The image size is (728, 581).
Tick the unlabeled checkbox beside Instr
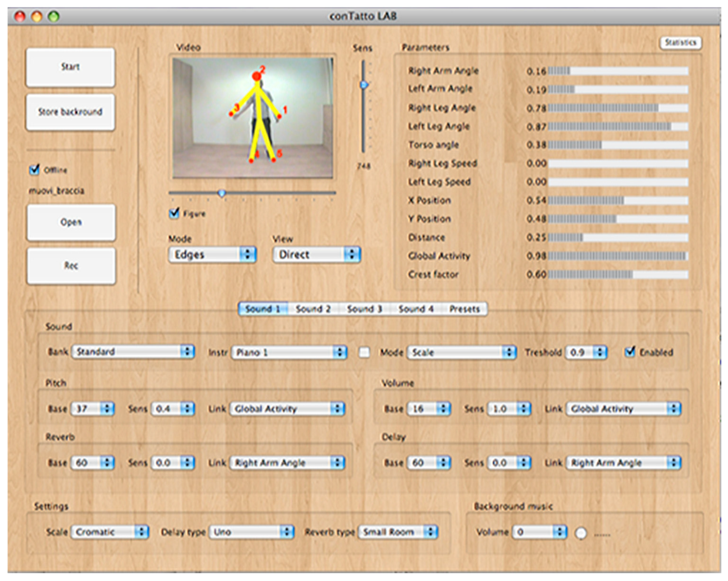364,352
